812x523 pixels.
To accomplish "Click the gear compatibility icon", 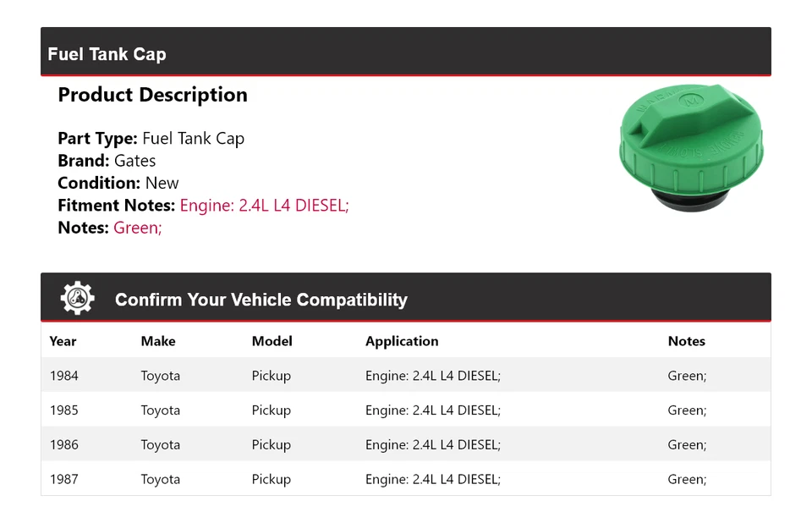I will click(x=77, y=299).
